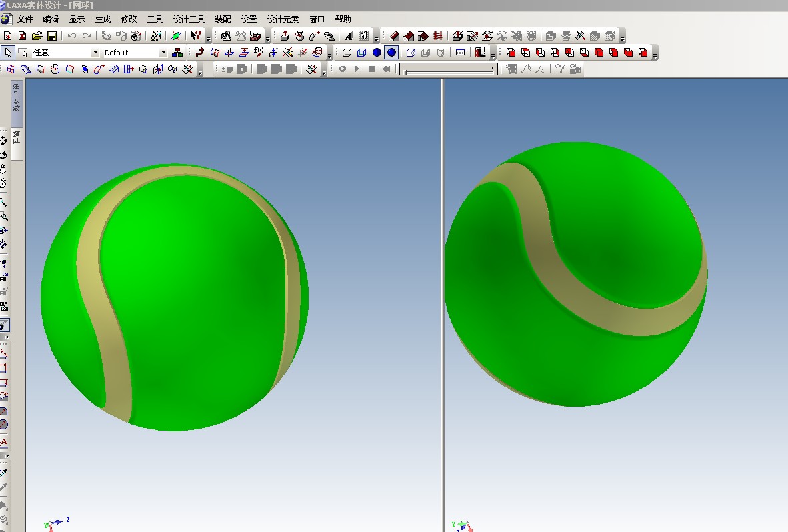Click the box-select arrow tool

23,52
